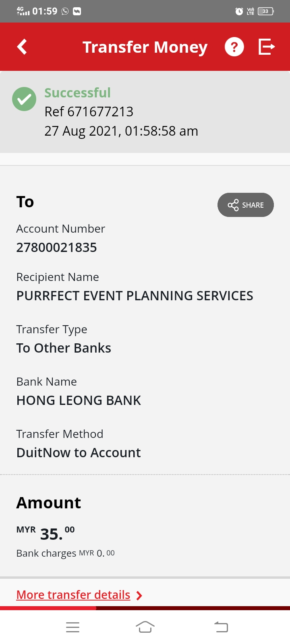Image resolution: width=290 pixels, height=644 pixels.
Task: Tap the share icon inside SHARE button
Action: coord(233,205)
